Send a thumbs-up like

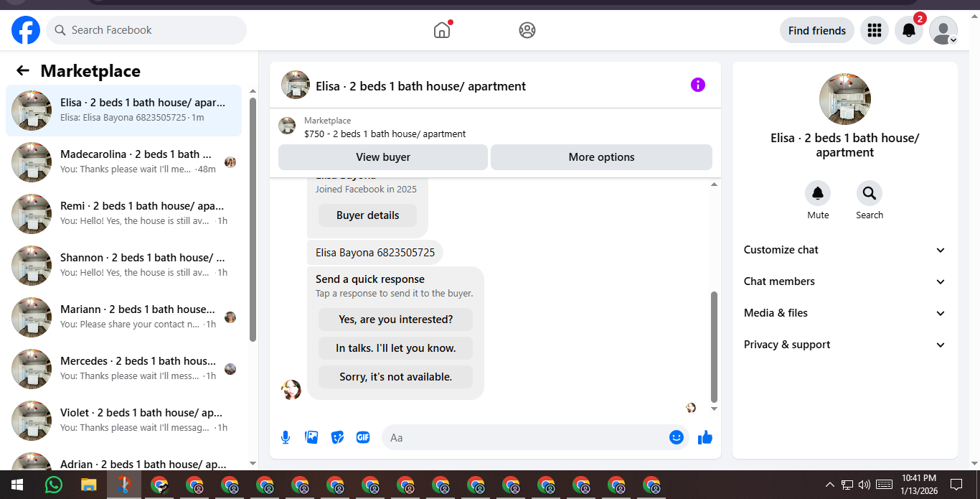point(705,437)
